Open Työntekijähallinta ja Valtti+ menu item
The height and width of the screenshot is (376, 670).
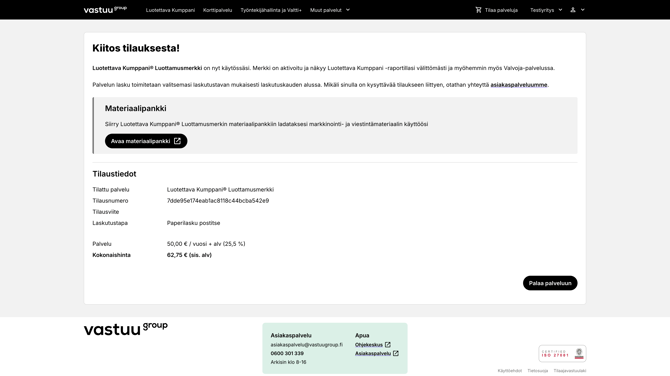(x=271, y=10)
